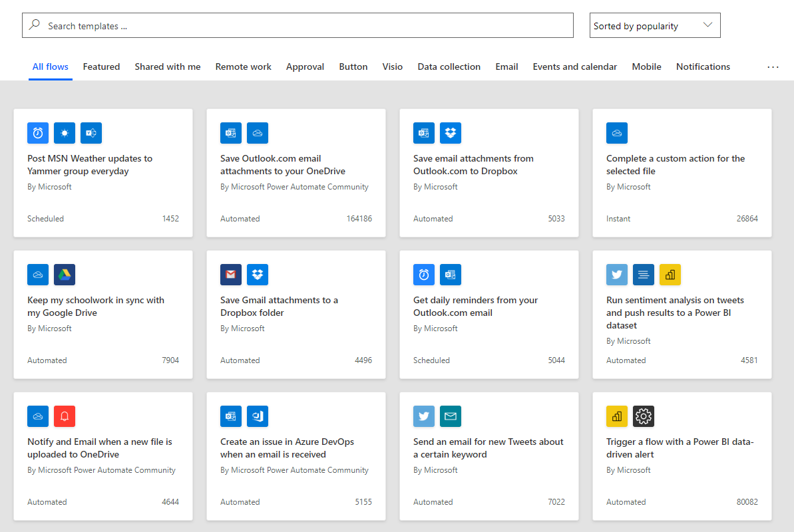Click the usage count 80082

pos(747,502)
